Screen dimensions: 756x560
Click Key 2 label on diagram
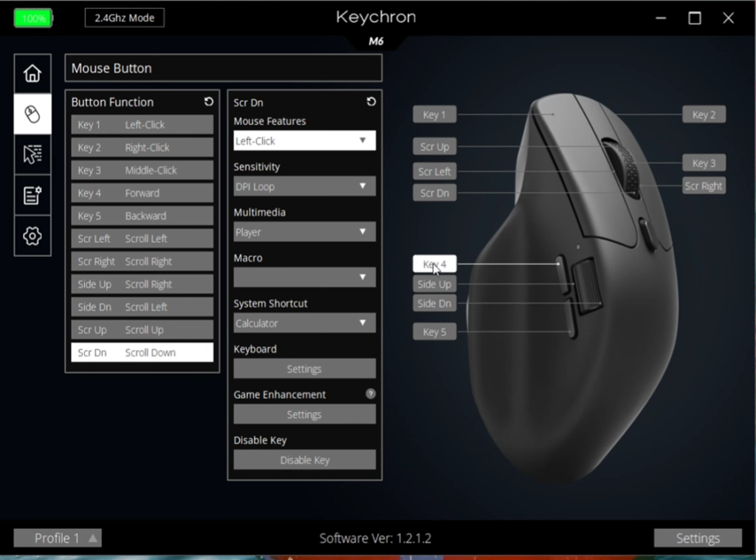(704, 115)
